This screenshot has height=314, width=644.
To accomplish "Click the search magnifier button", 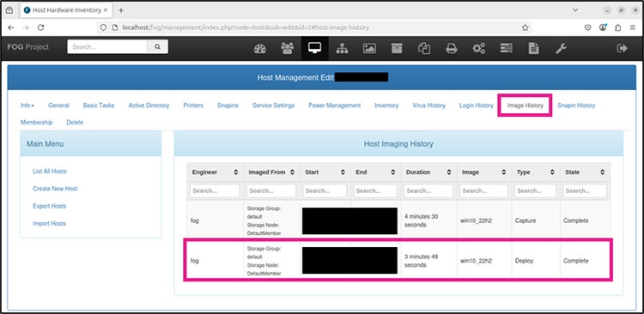I will pos(157,47).
